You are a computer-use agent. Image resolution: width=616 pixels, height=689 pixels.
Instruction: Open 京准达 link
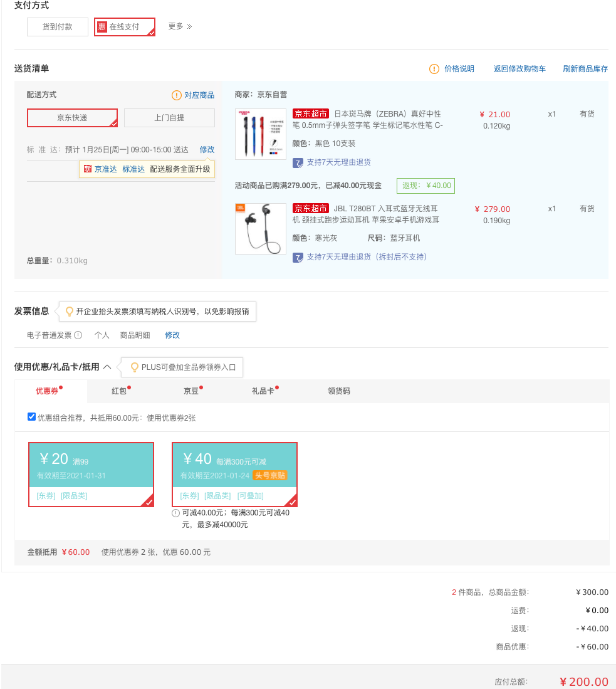(x=106, y=169)
